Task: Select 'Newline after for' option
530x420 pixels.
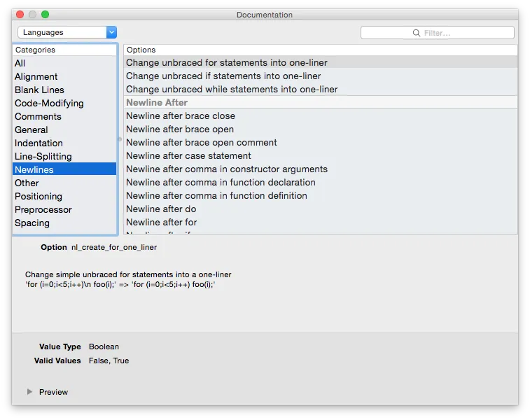Action: (321, 223)
